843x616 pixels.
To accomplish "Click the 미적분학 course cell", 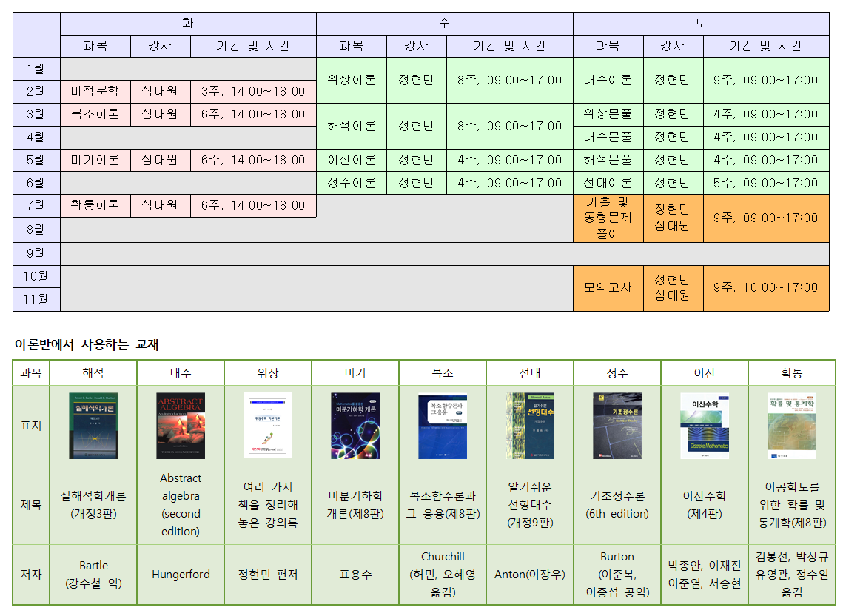I will (95, 92).
